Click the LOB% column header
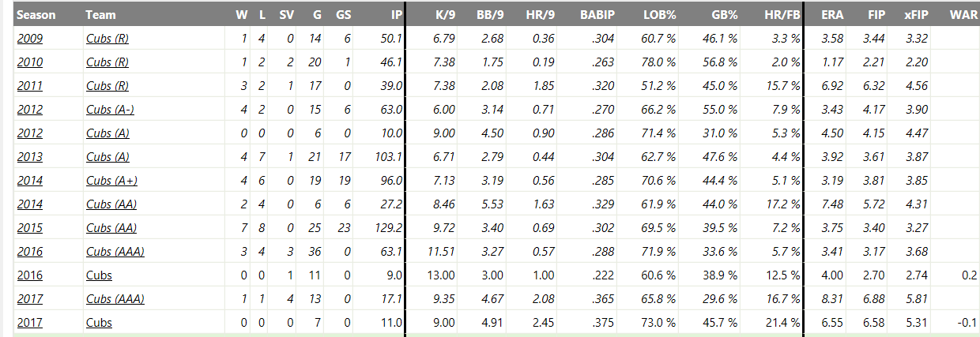 (x=661, y=14)
